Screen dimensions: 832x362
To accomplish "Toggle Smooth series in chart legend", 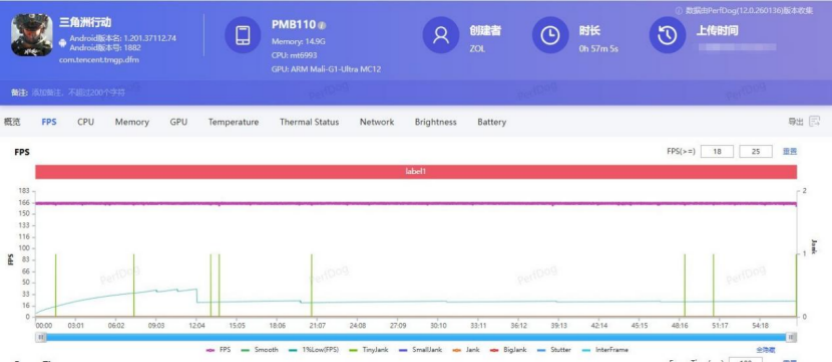I will (259, 350).
